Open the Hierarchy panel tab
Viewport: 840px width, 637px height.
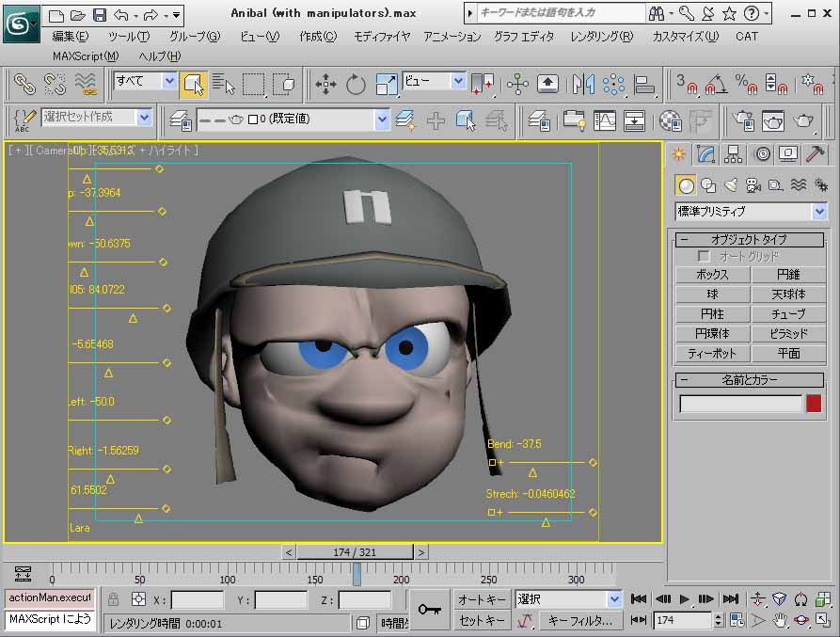click(733, 154)
